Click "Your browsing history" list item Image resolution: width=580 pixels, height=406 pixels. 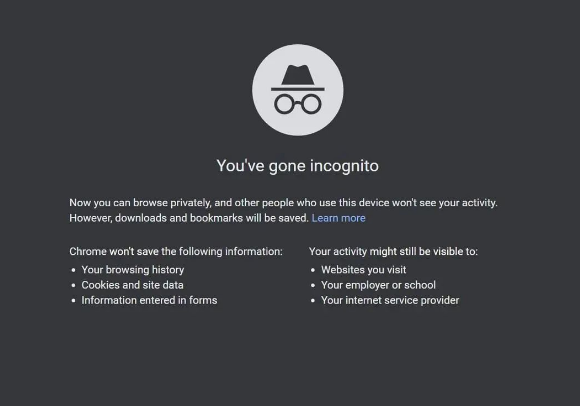[133, 270]
